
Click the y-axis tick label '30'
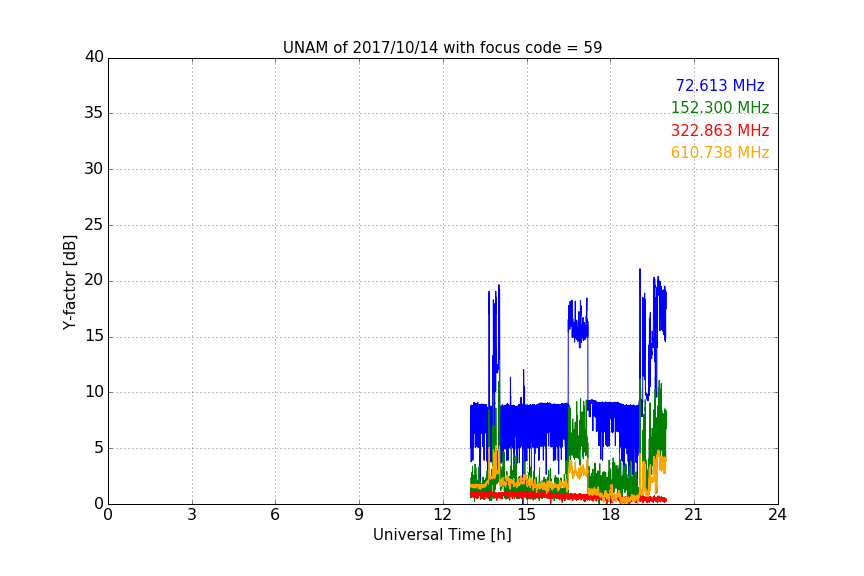pos(94,169)
